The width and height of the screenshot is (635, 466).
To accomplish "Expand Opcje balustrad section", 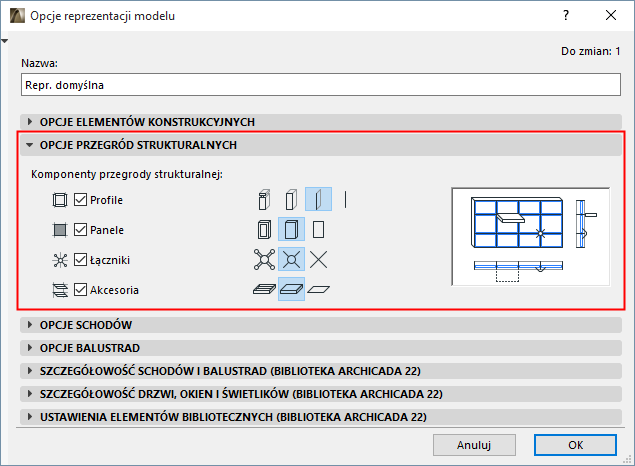I will (x=321, y=348).
